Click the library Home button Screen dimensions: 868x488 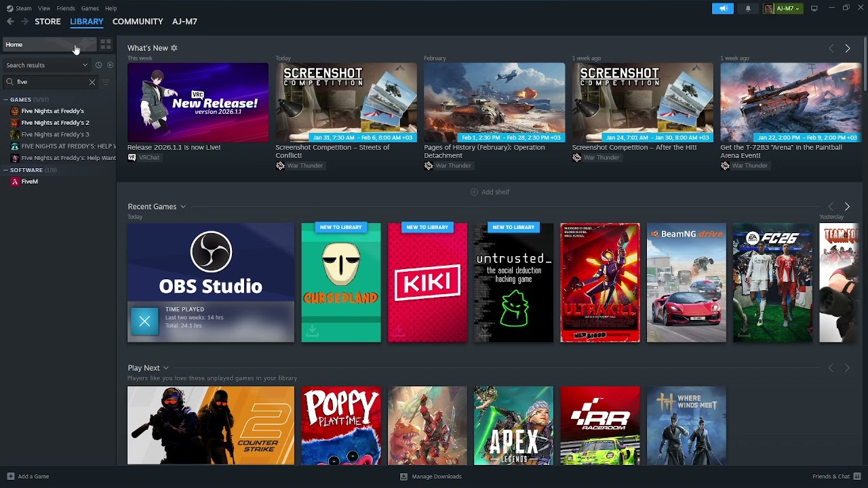pos(49,45)
